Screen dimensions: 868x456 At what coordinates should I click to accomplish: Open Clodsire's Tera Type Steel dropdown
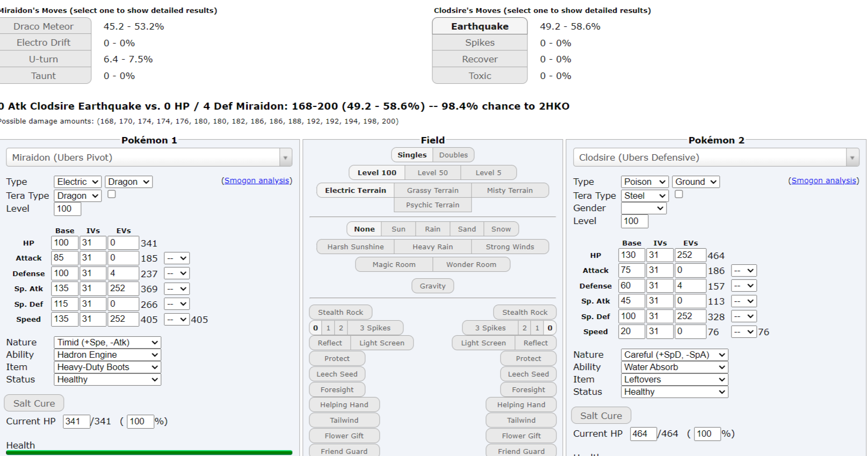click(645, 196)
